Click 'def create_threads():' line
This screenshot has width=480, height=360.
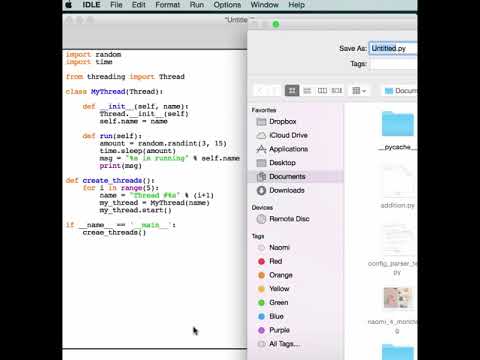(x=110, y=180)
